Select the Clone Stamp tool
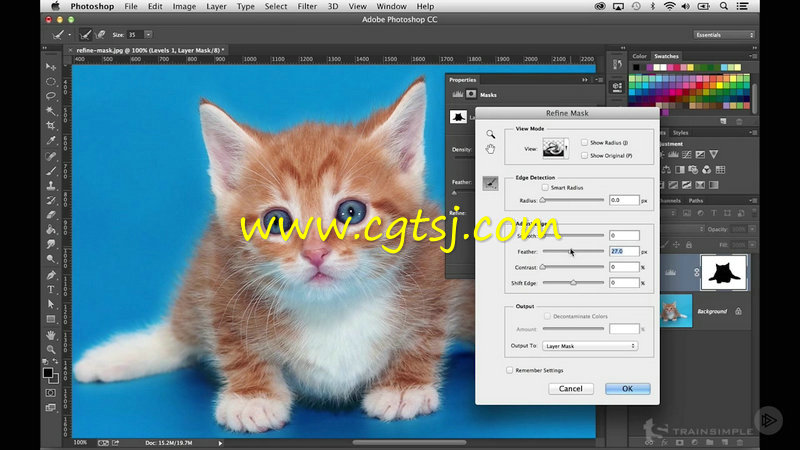 coord(51,186)
